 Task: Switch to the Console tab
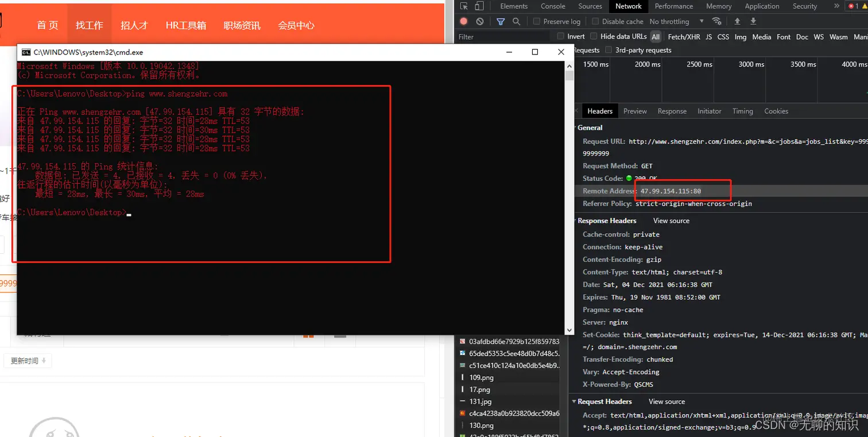pyautogui.click(x=553, y=6)
